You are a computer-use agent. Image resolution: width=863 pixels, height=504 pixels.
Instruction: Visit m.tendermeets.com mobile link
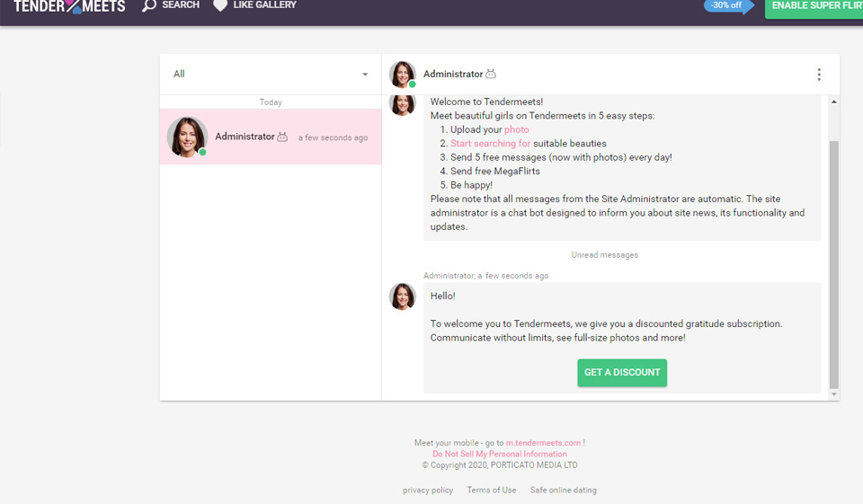[x=543, y=443]
